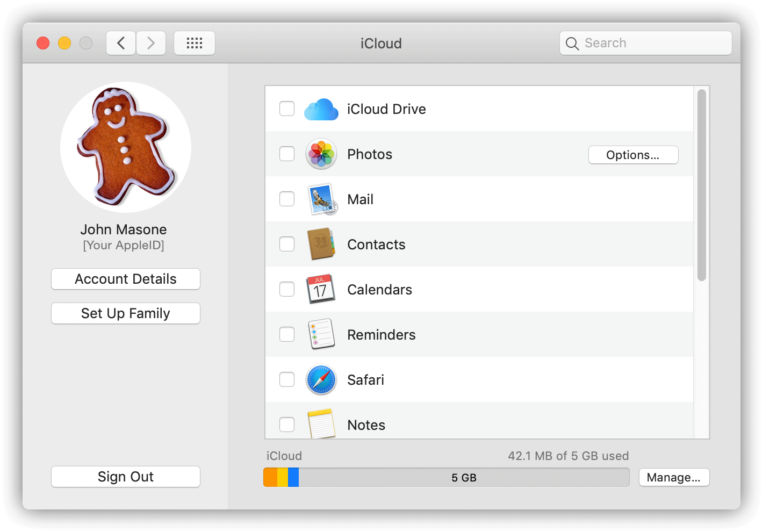
Task: Click the Reminders list icon
Action: pos(321,334)
